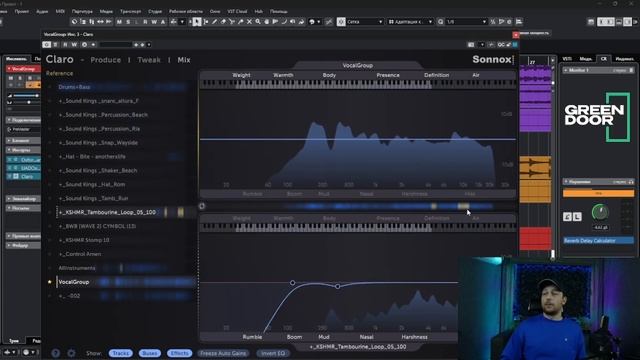Viewport: 640px width, 360px height.
Task: Click the track volume slider in inspector
Action: point(26,96)
